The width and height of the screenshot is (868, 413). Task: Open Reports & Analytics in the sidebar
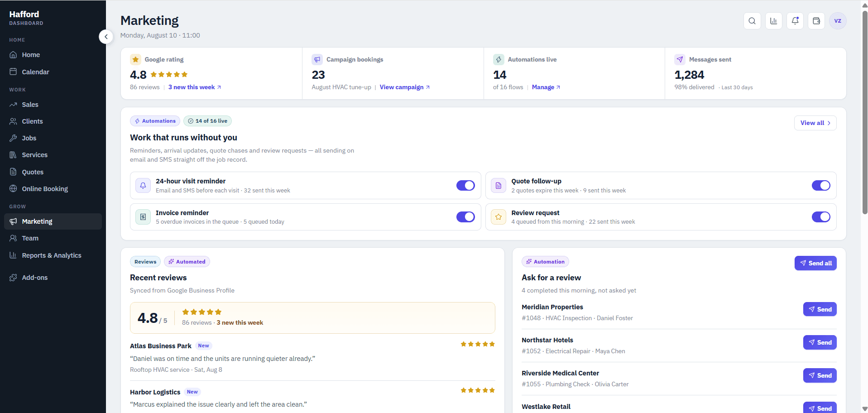(53, 255)
